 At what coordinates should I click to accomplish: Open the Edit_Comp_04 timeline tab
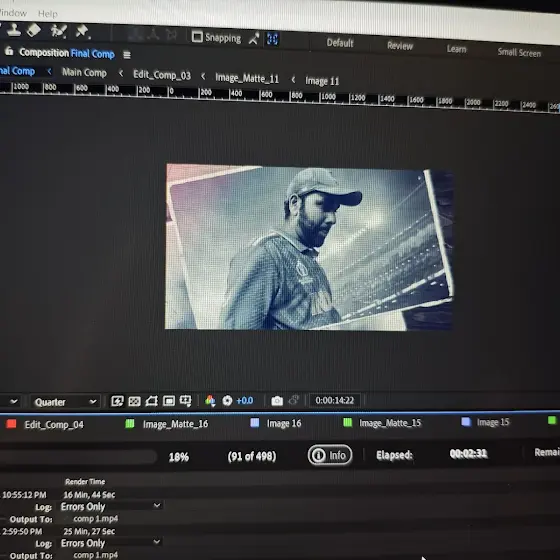(54, 425)
